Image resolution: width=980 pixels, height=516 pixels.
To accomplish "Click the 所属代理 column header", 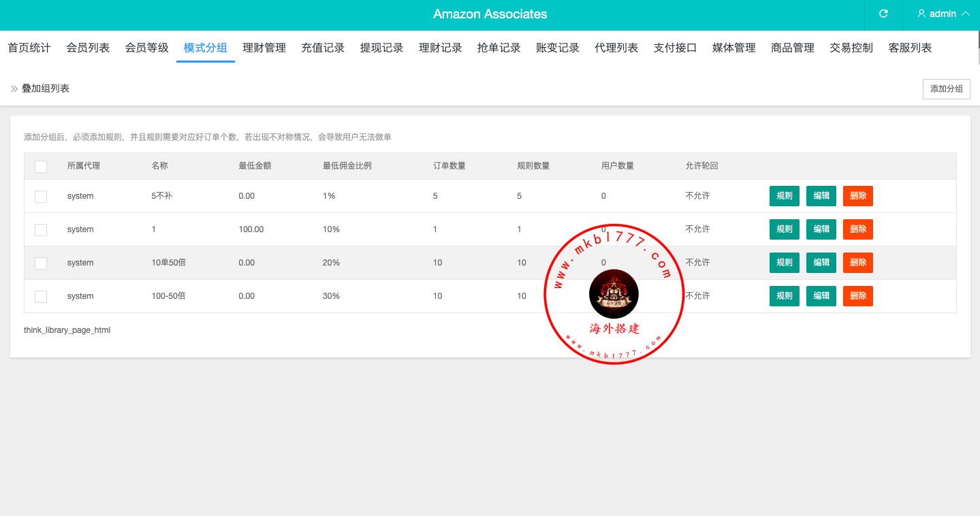I will point(84,166).
